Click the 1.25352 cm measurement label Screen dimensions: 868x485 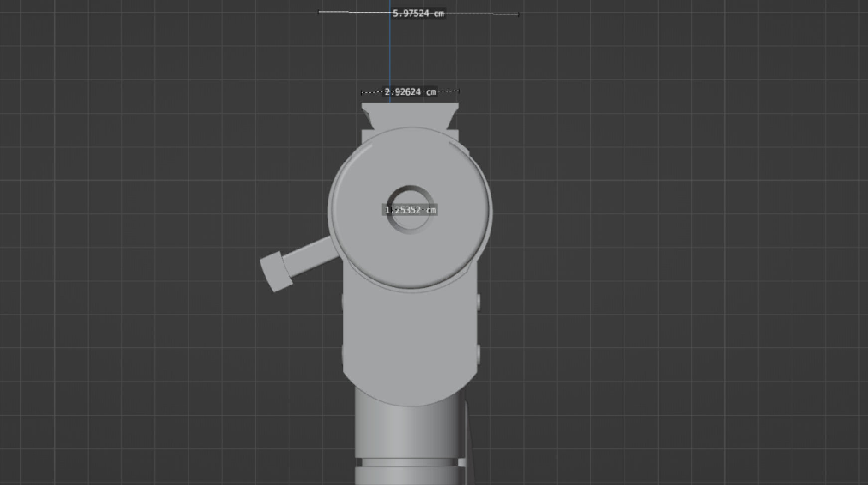pos(411,210)
